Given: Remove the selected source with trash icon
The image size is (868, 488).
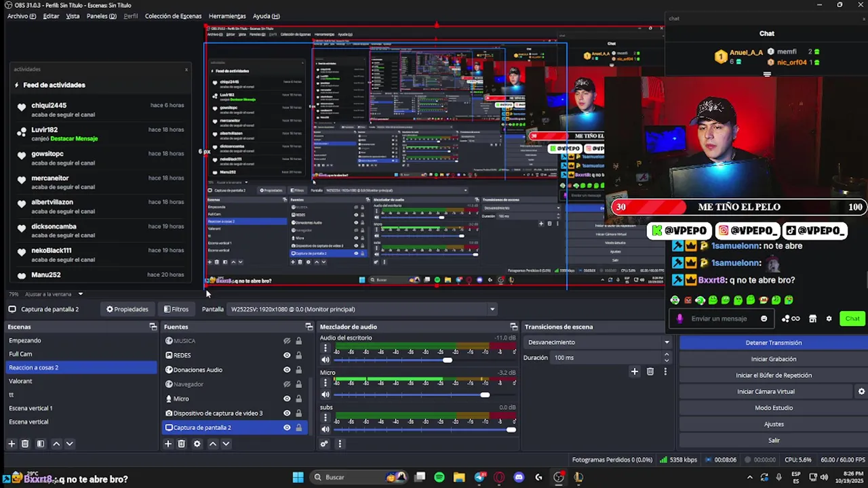Looking at the screenshot, I should pyautogui.click(x=182, y=444).
